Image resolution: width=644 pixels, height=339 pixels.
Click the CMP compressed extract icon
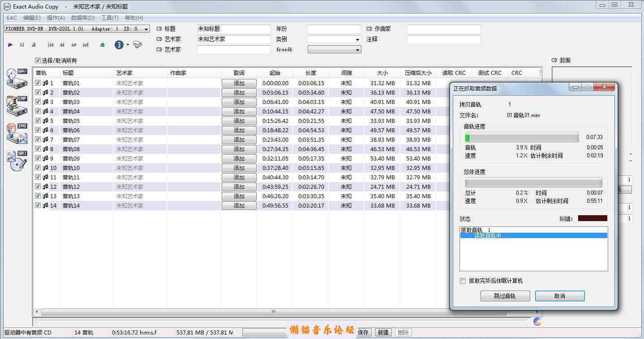tap(17, 106)
